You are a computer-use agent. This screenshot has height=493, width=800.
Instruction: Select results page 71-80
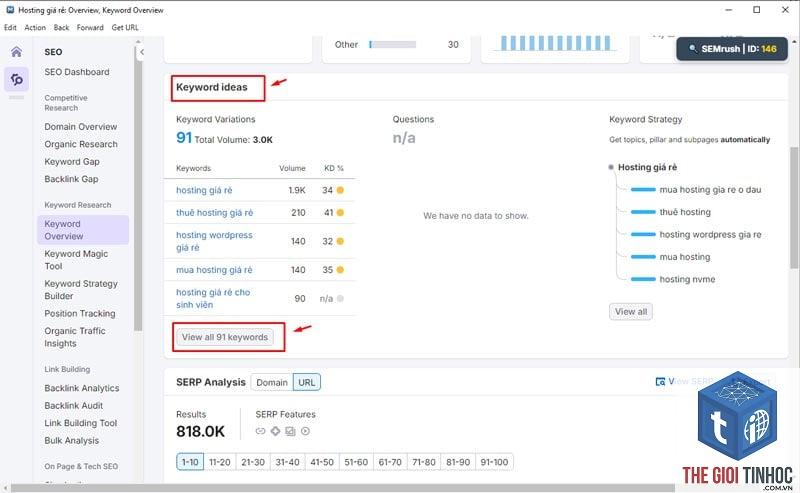click(423, 462)
